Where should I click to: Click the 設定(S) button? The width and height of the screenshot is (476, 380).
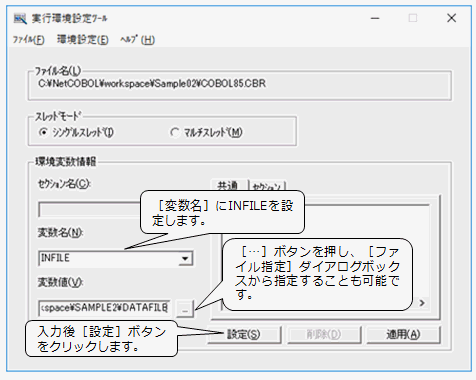(244, 334)
